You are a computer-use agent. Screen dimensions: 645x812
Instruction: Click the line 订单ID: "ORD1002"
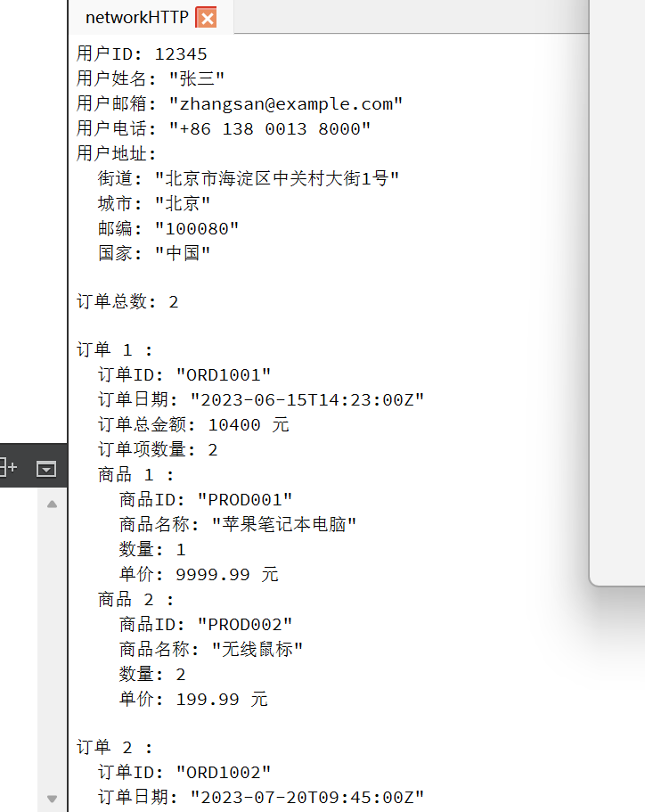(184, 772)
